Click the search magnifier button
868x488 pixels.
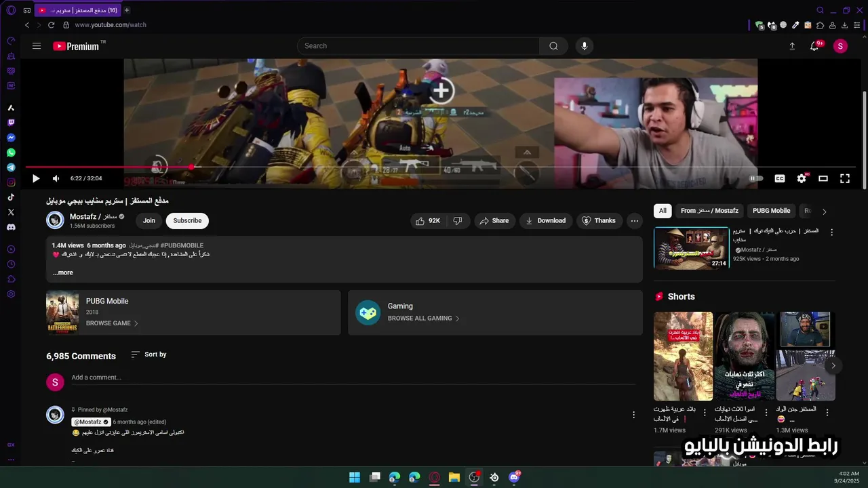[x=554, y=46]
